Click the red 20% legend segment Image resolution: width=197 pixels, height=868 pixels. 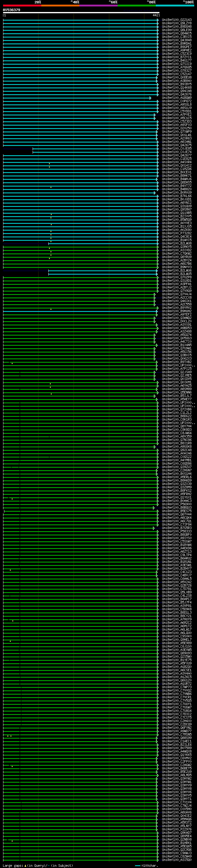pyautogui.click(x=22, y=6)
